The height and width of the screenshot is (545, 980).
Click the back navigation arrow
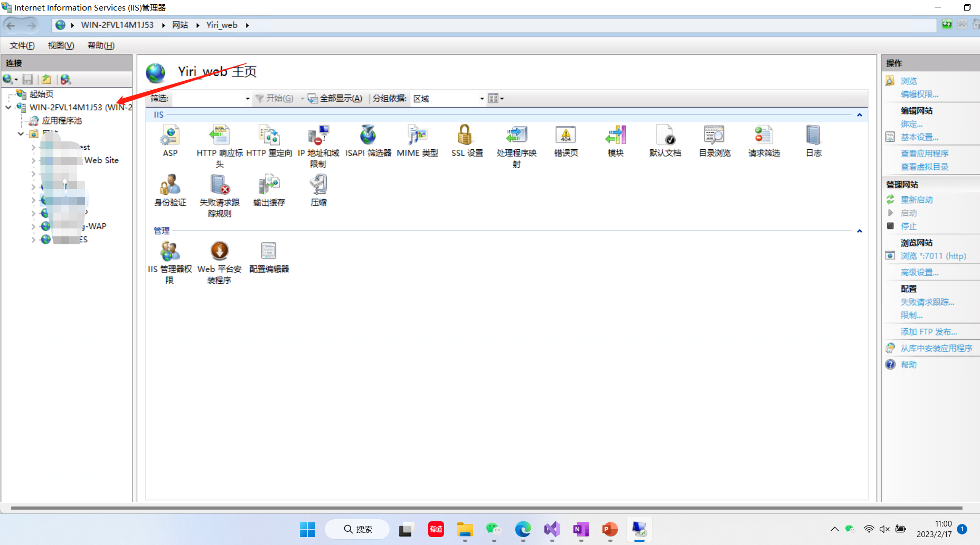[x=11, y=25]
